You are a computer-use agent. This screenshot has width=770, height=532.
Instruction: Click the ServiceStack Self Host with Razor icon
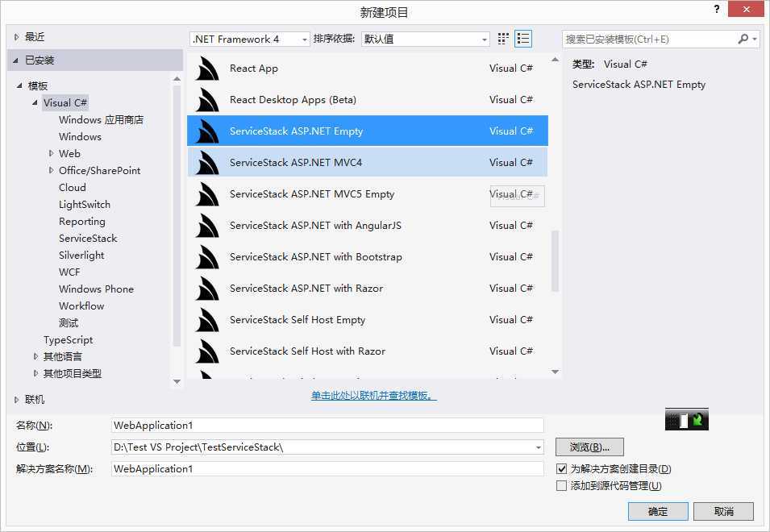(206, 351)
